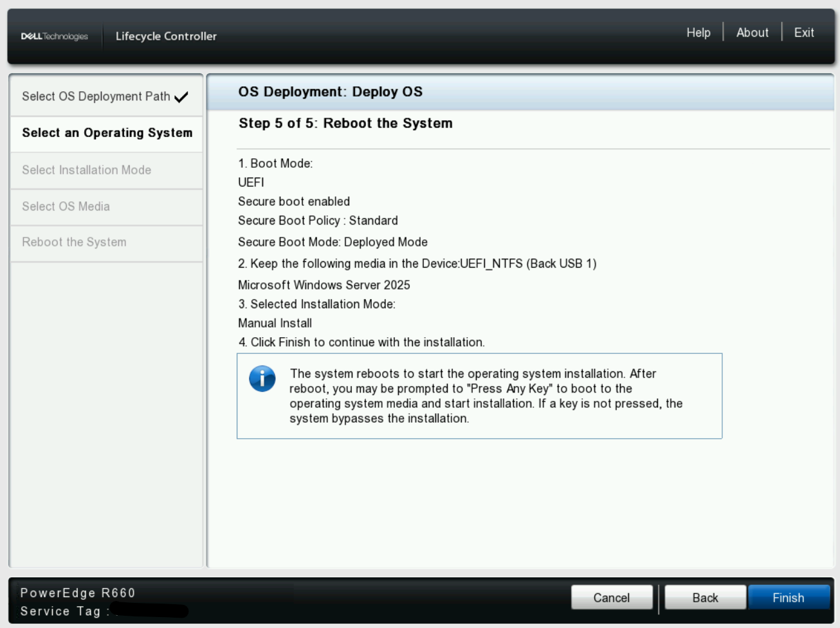Viewport: 840px width, 628px height.
Task: Exit Lifecycle Controller via Exit link
Action: [x=804, y=33]
